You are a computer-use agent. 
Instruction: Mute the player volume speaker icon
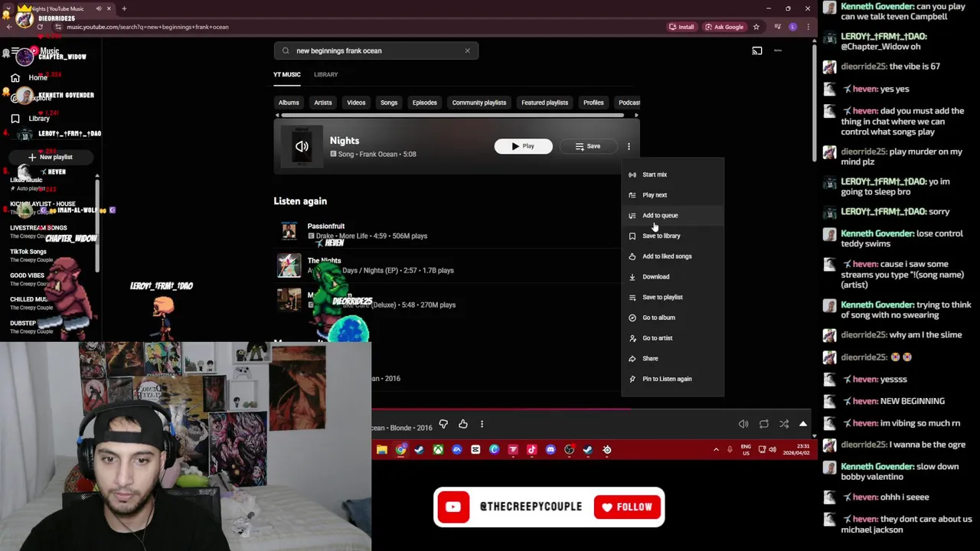[743, 424]
